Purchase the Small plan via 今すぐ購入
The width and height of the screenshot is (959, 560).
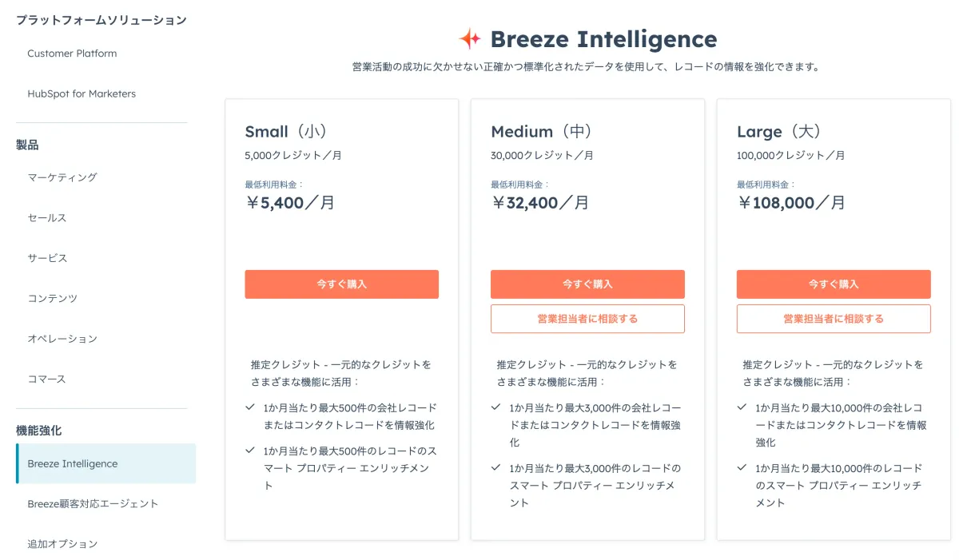click(341, 284)
